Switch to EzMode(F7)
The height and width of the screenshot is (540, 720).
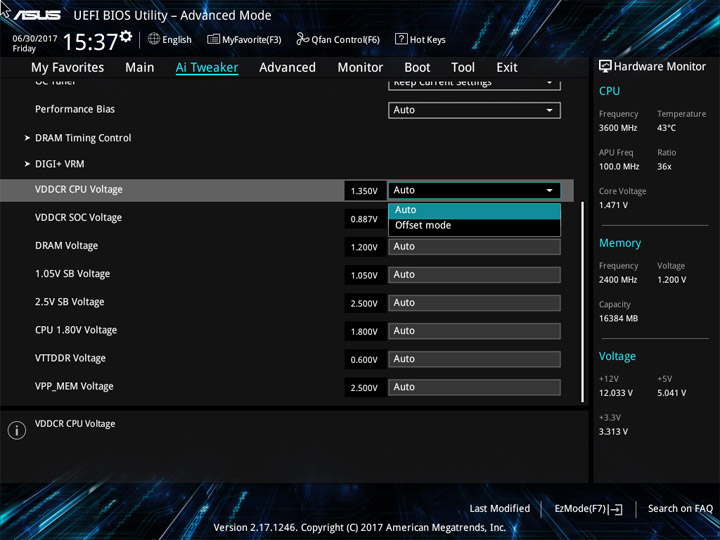coord(588,509)
